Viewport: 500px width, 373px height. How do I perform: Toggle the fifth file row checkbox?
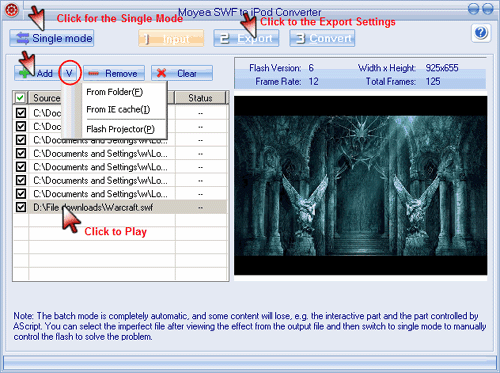click(21, 167)
